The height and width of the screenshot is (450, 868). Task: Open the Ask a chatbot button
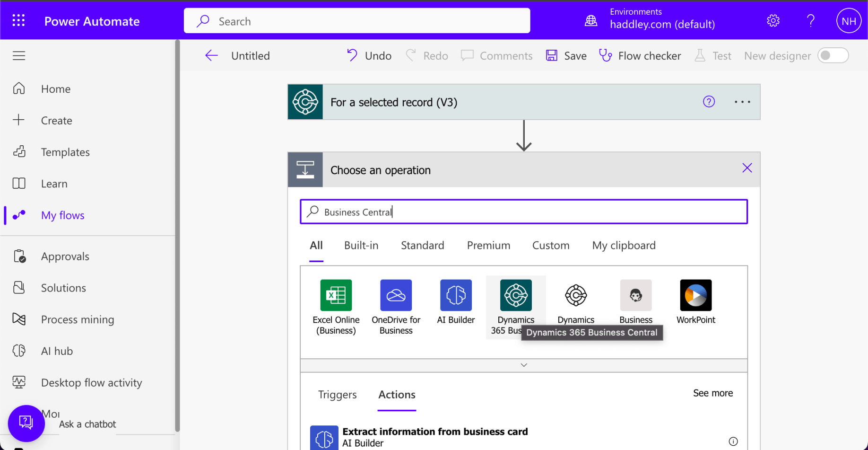tap(26, 423)
